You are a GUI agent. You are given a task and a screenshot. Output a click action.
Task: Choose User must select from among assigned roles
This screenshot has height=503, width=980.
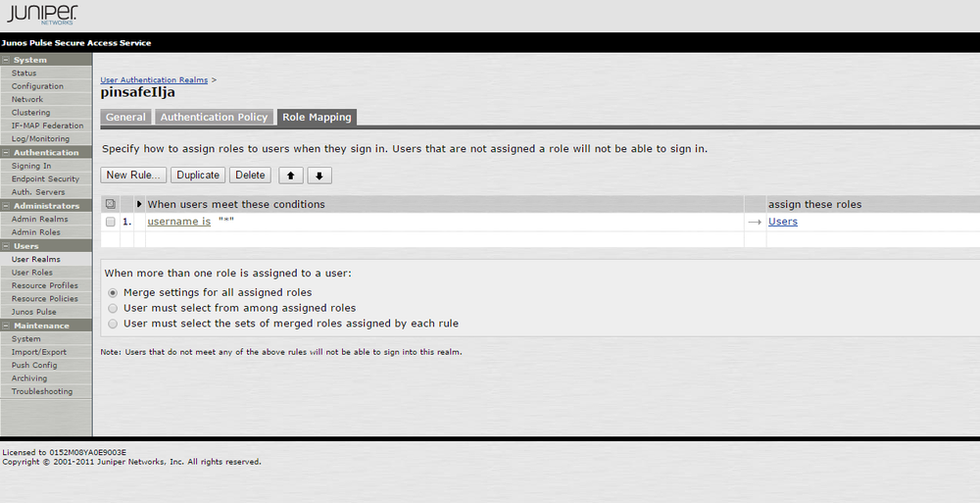pyautogui.click(x=113, y=309)
